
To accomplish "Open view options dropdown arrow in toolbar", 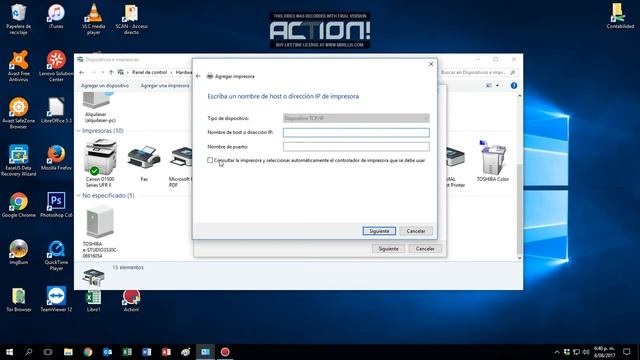I will click(498, 85).
